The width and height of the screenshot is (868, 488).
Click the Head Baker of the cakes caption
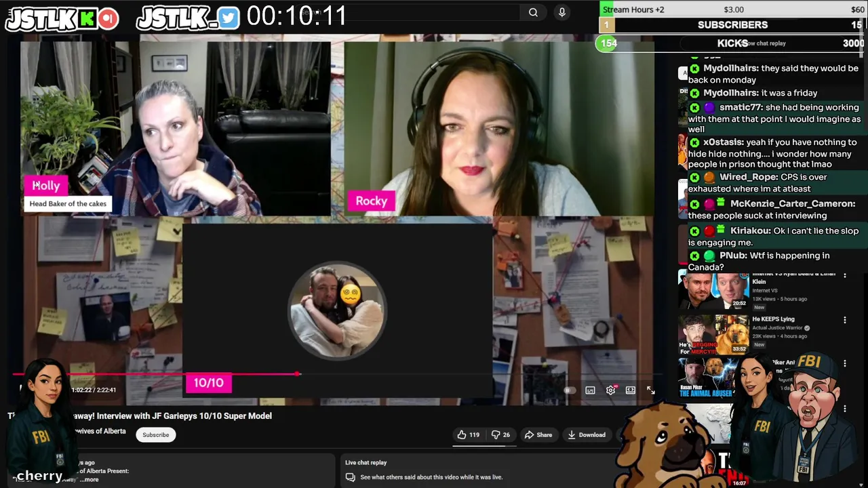tap(68, 203)
